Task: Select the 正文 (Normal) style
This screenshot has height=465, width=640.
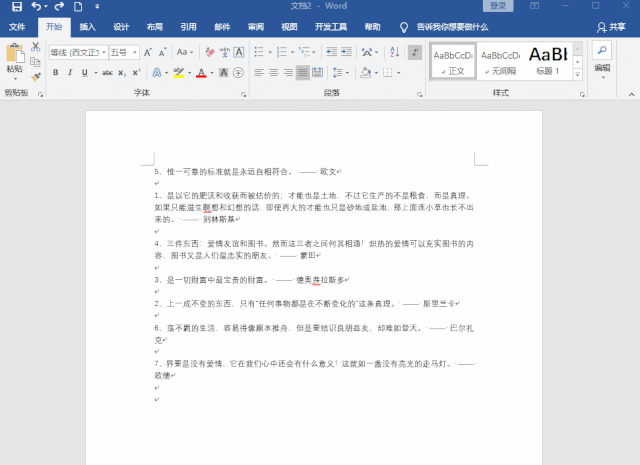Action: pos(453,61)
